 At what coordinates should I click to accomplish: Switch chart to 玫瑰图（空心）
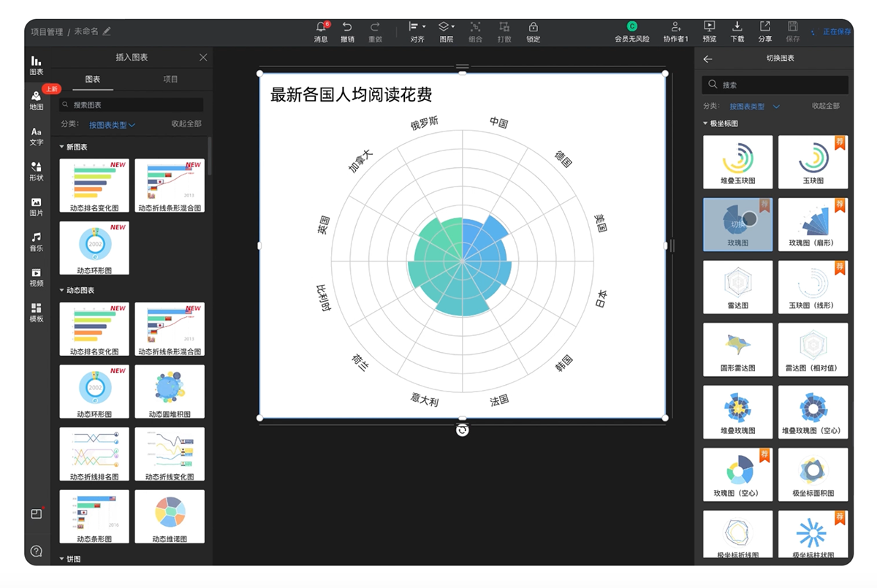tap(737, 475)
